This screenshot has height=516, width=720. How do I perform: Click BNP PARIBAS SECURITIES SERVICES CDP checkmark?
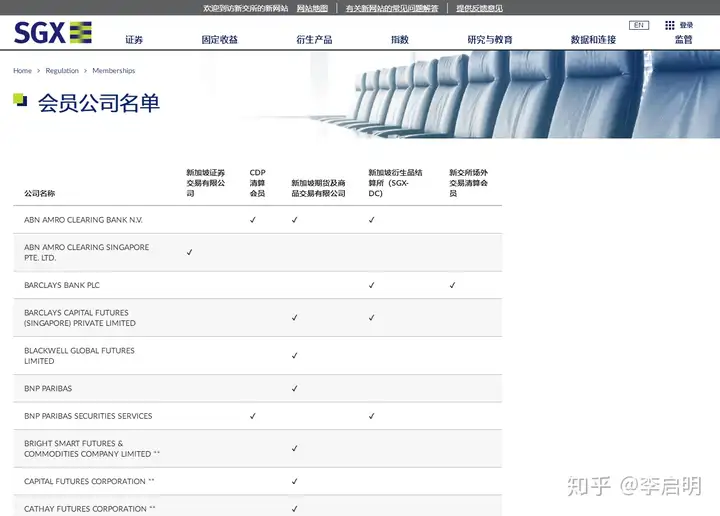click(x=253, y=416)
